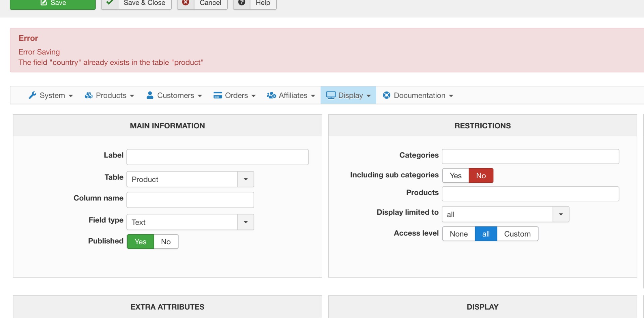The width and height of the screenshot is (644, 318).
Task: Expand the Orders menu caret
Action: (254, 96)
